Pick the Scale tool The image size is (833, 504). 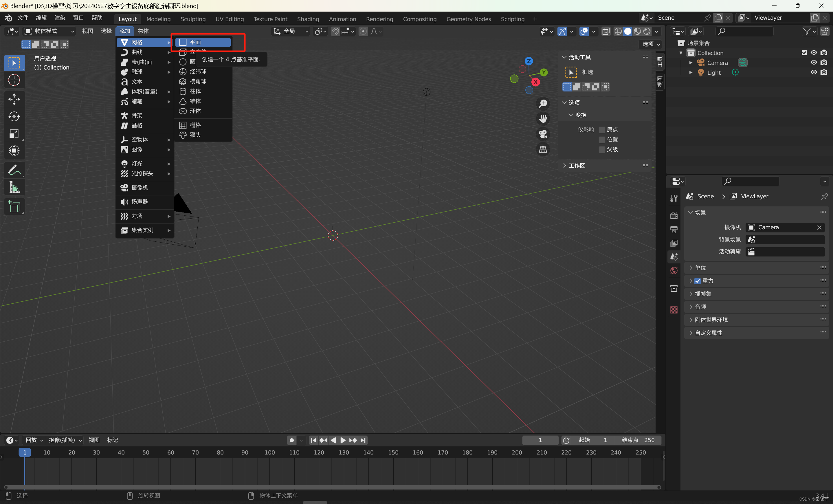[x=14, y=133]
